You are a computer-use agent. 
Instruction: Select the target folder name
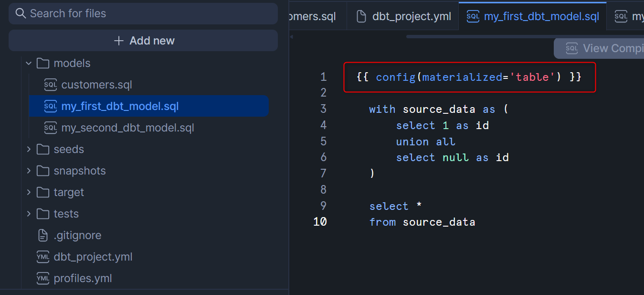point(69,192)
